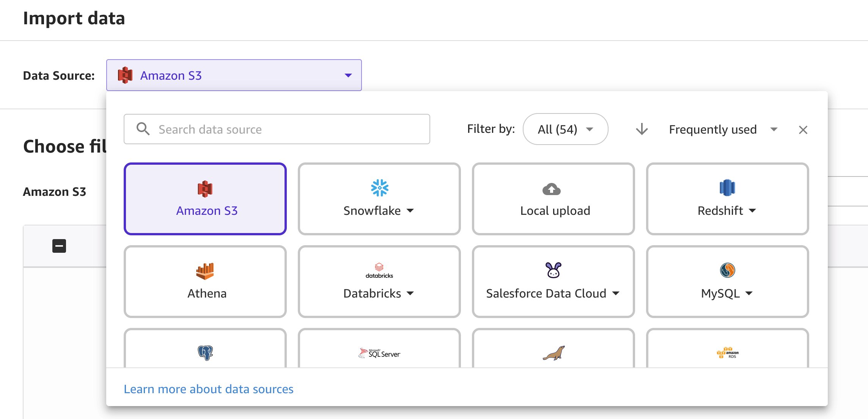
Task: Expand the Databricks options arrow
Action: point(410,293)
